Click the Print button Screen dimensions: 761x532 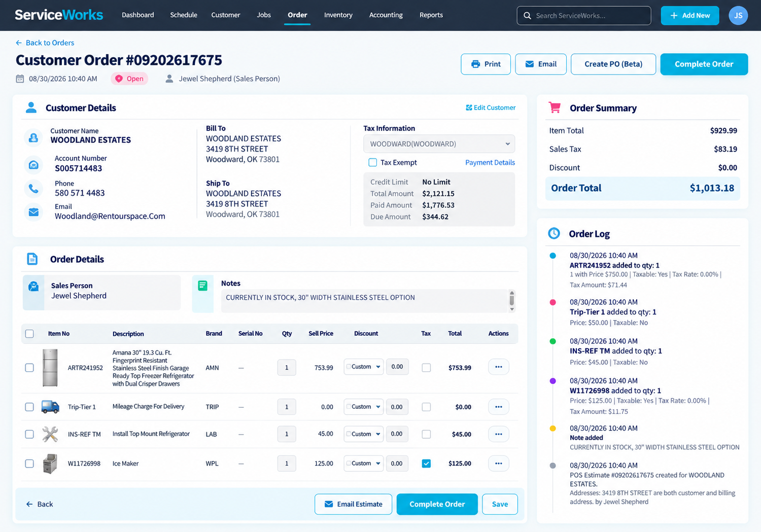[486, 64]
